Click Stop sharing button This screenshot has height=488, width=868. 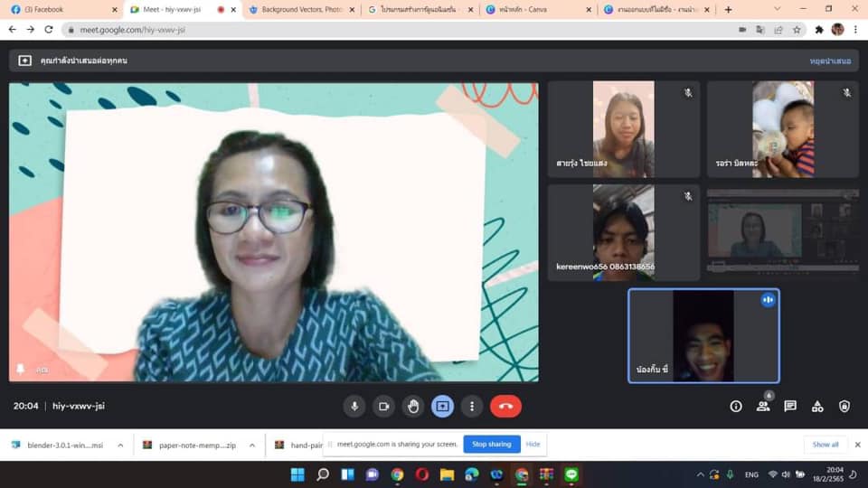pyautogui.click(x=492, y=444)
